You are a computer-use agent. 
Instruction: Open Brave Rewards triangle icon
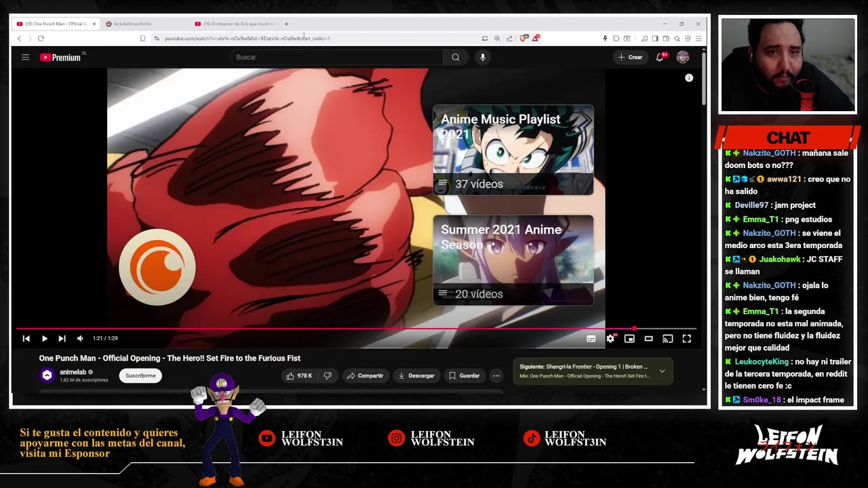coord(536,38)
